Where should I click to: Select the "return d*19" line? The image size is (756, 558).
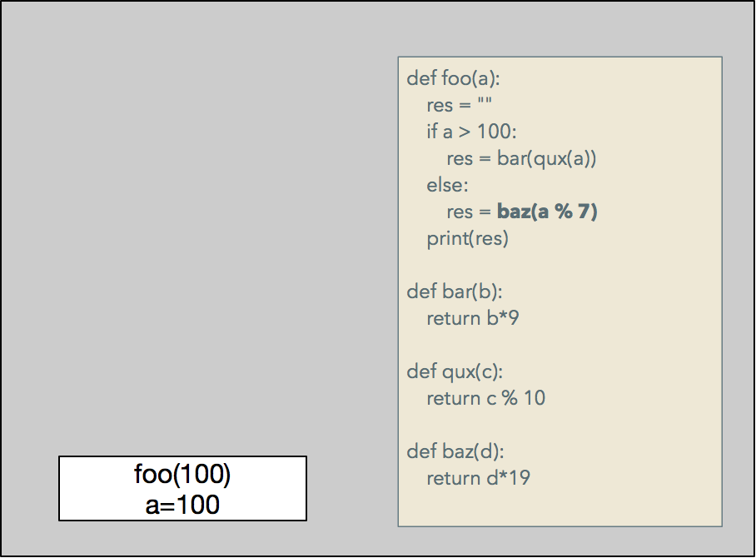point(478,478)
